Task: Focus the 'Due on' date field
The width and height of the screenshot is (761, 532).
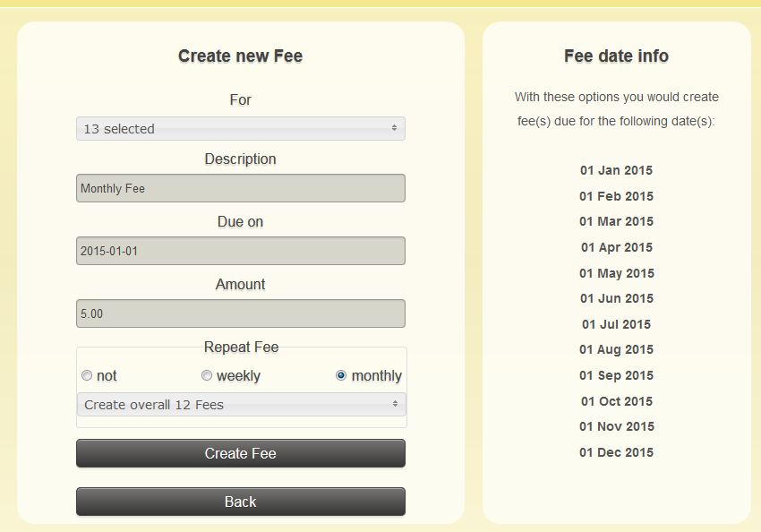Action: (x=240, y=251)
